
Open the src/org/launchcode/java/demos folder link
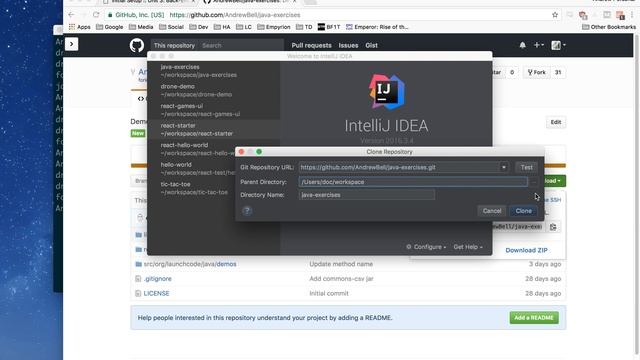190,264
